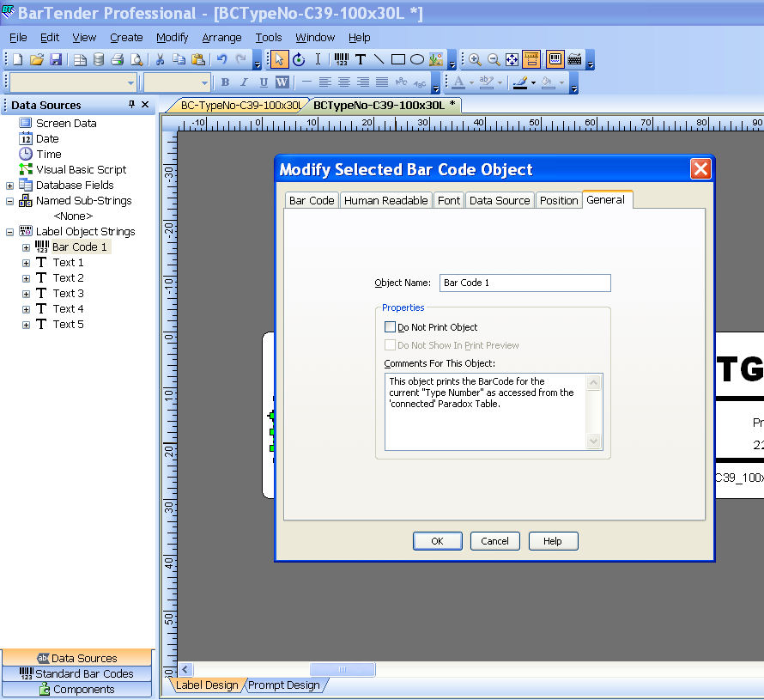This screenshot has height=700, width=764.
Task: Expand the Text 3 tree node
Action: (x=27, y=294)
